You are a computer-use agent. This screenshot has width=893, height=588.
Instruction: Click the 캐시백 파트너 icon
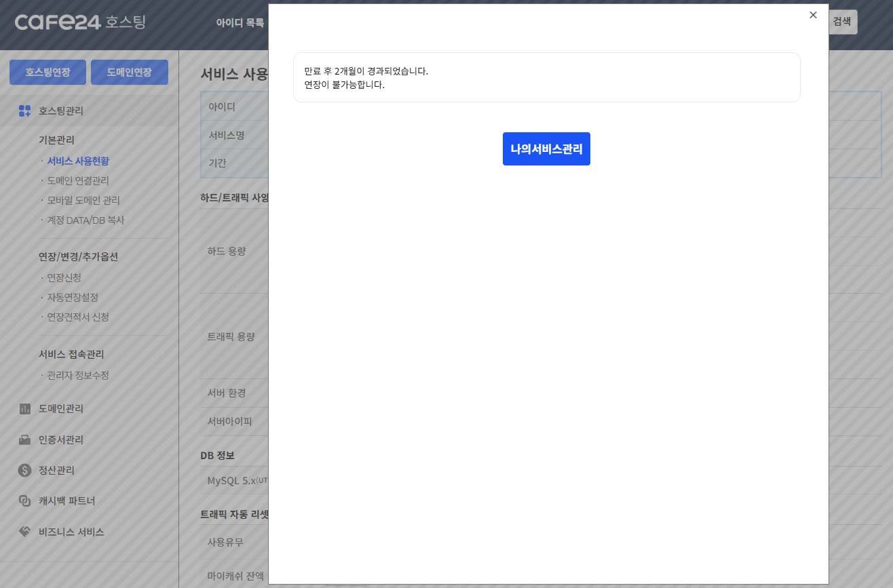pyautogui.click(x=25, y=501)
